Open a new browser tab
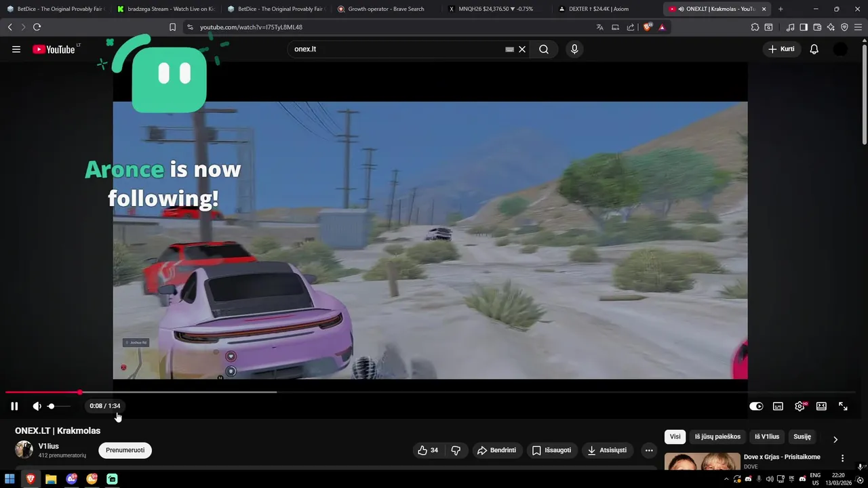 coord(781,9)
